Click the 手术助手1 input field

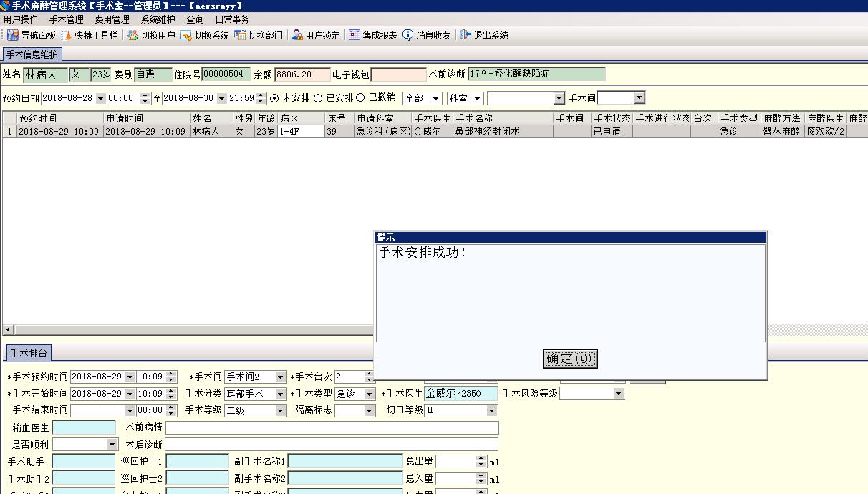[x=84, y=462]
